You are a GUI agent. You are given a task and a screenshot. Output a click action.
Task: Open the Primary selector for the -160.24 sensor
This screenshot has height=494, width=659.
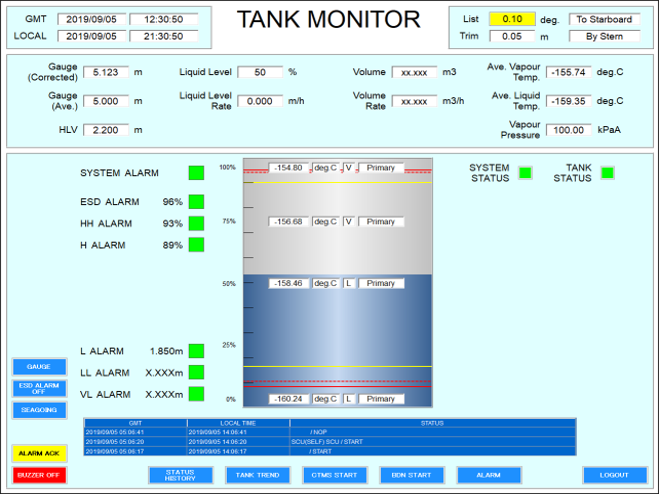point(381,399)
